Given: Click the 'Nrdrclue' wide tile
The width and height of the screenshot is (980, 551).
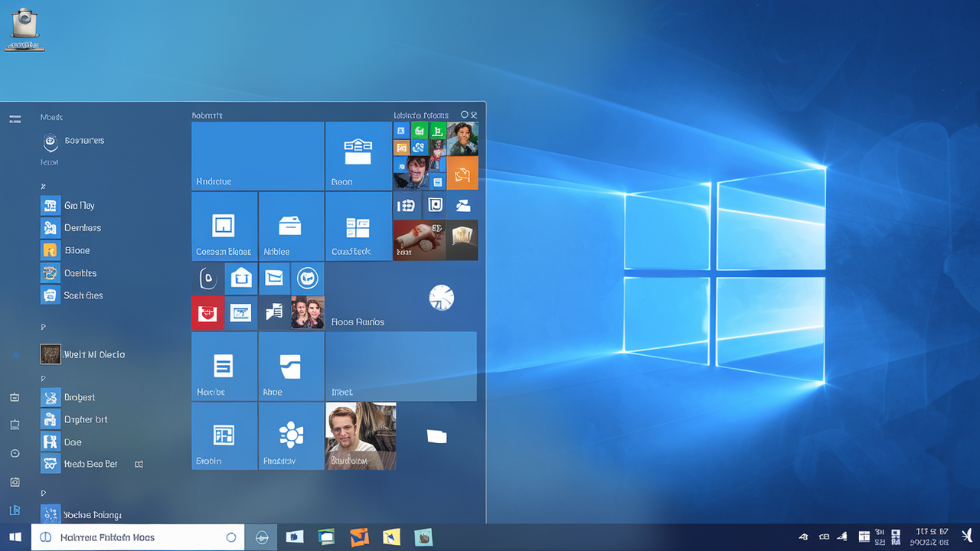Looking at the screenshot, I should pyautogui.click(x=258, y=156).
